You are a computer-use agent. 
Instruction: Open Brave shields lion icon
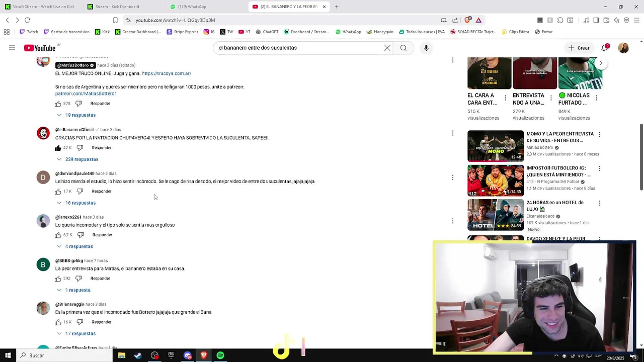(x=468, y=20)
